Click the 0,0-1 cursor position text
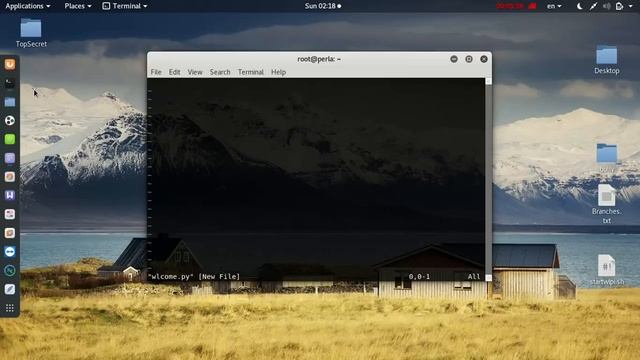 (419, 276)
